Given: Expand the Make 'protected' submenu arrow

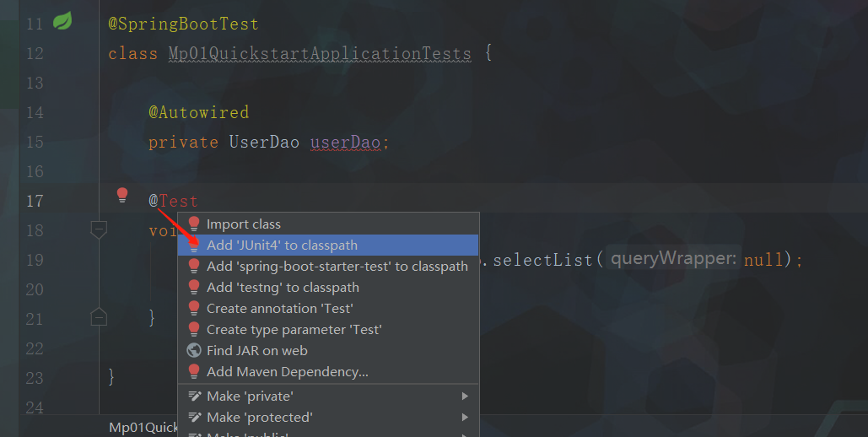Looking at the screenshot, I should point(465,418).
